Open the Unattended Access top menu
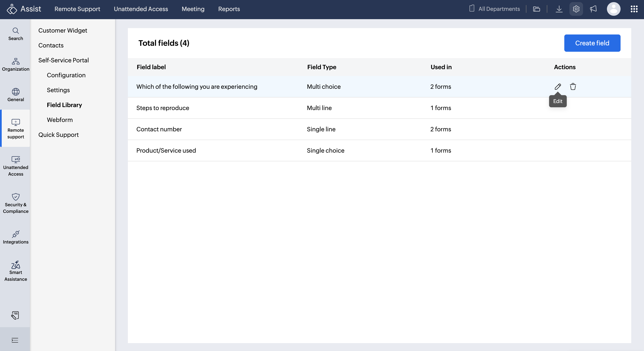The width and height of the screenshot is (644, 351). (141, 9)
